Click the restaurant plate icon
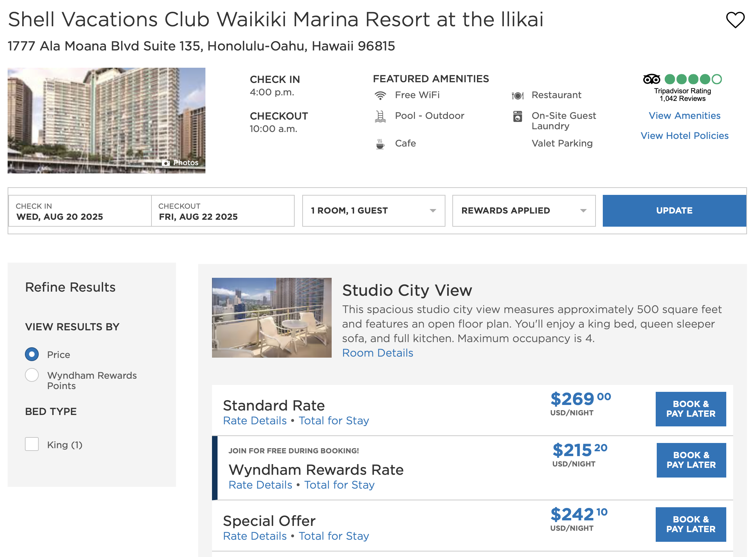 [517, 95]
